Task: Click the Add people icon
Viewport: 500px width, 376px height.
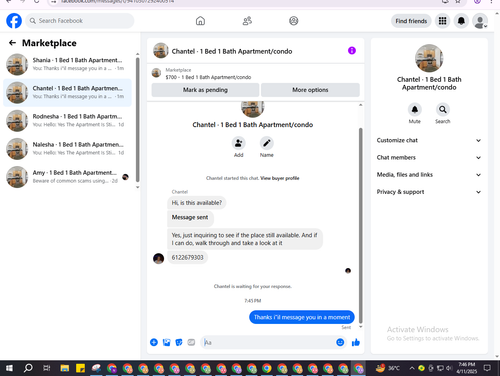Action: coord(239,143)
